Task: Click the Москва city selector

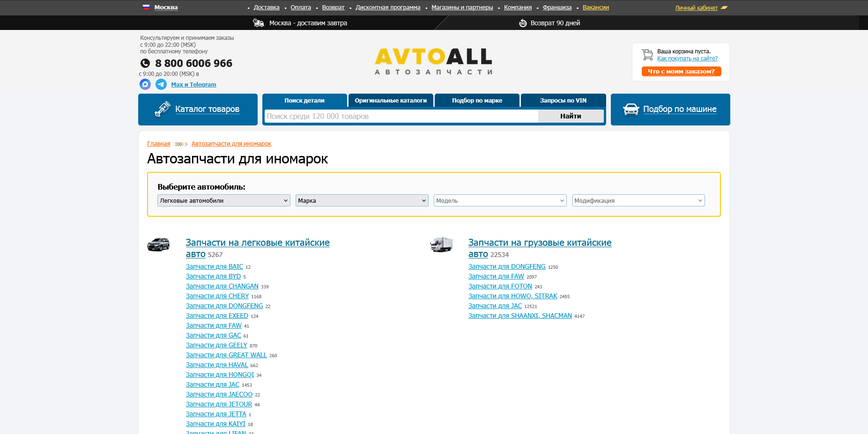Action: point(166,7)
